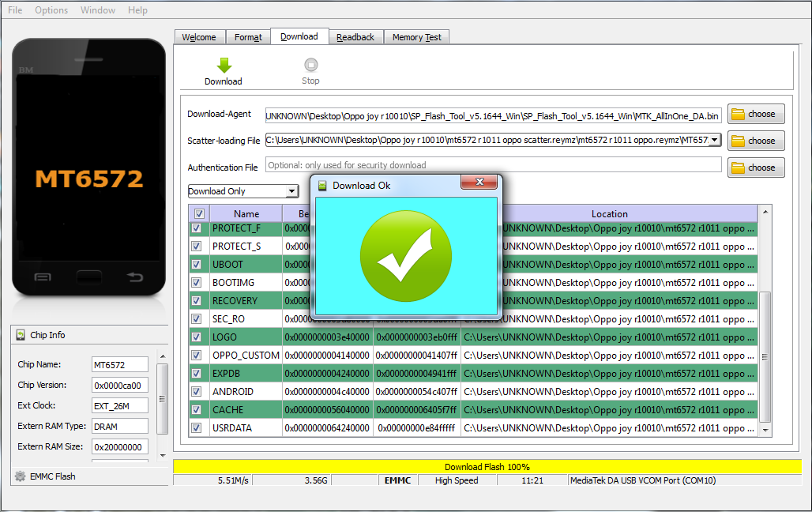Click choose button for Scatter-loading File
812x512 pixels.
pyautogui.click(x=756, y=141)
